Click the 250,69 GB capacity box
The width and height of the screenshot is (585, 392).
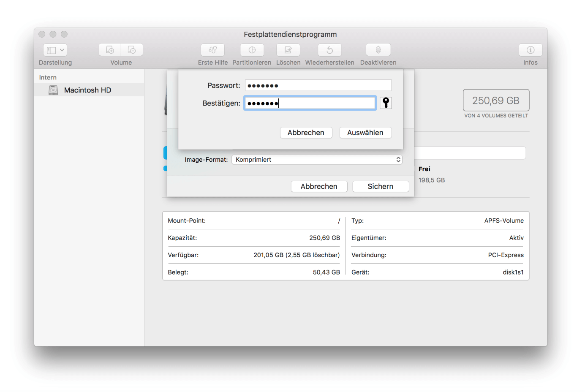(x=496, y=100)
